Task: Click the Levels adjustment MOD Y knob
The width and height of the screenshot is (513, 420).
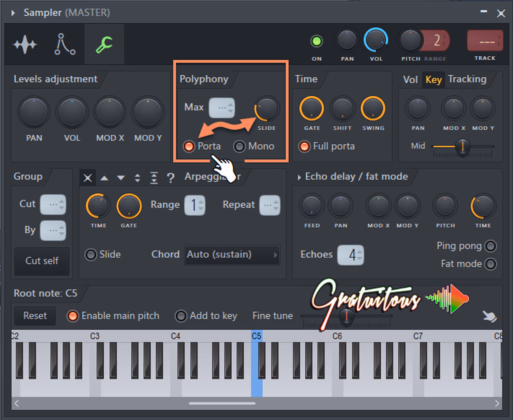Action: pos(148,112)
